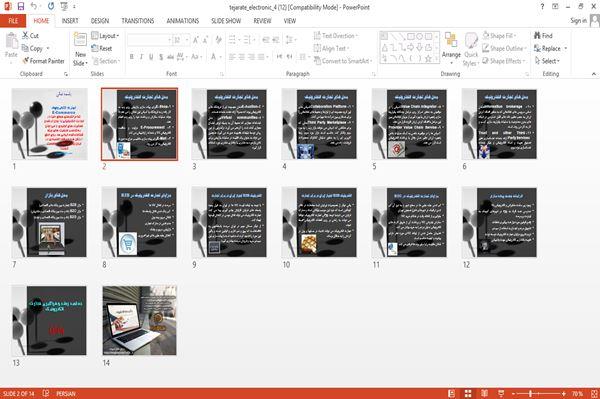
Task: Click the Save icon in quick access toolbar
Action: point(21,7)
